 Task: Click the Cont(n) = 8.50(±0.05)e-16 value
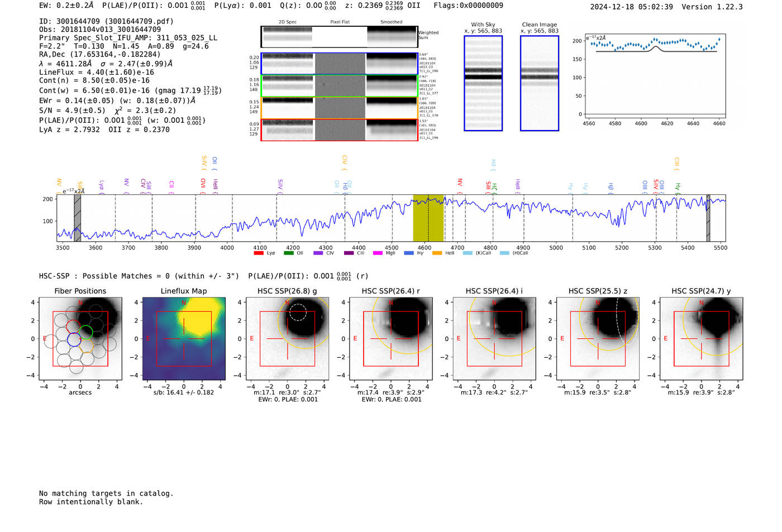click(94, 80)
